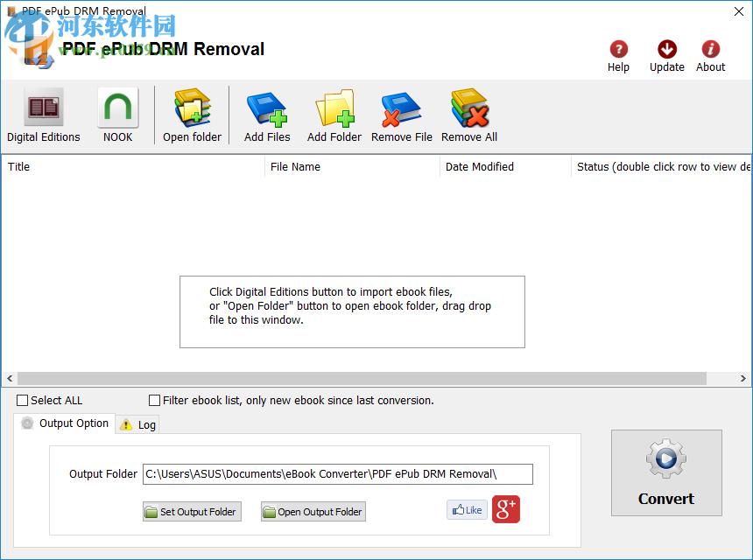Import ebooks from Digital Editions

[43, 115]
